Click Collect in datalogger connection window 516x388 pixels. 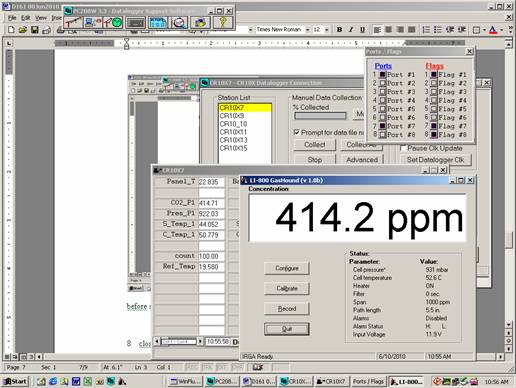click(x=315, y=145)
